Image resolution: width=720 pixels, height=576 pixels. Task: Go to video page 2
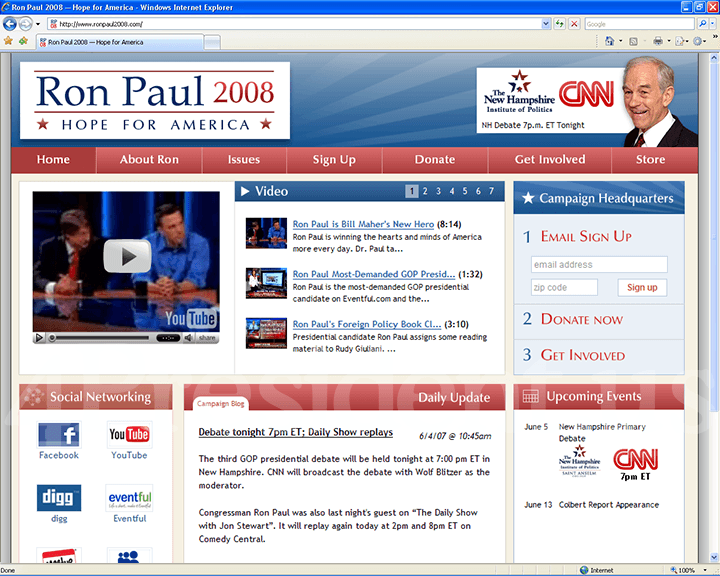425,191
